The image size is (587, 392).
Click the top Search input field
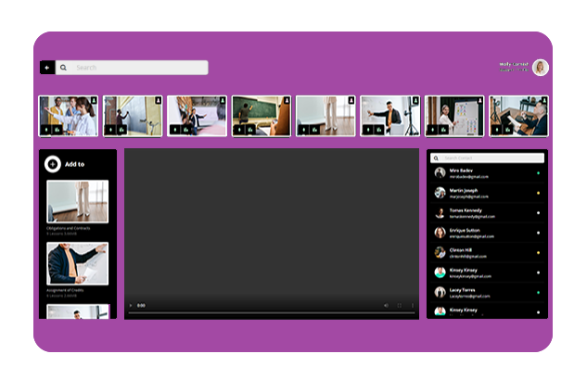139,68
